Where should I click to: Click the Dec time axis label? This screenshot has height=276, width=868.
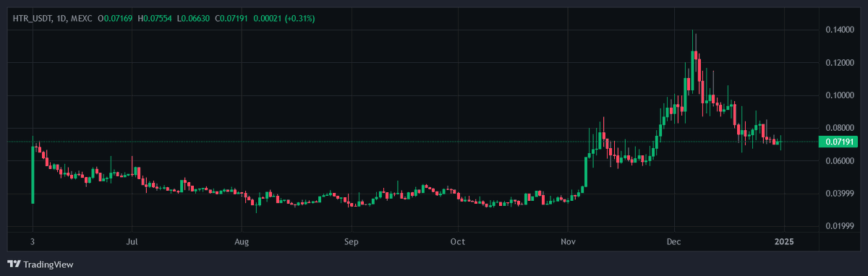click(674, 241)
